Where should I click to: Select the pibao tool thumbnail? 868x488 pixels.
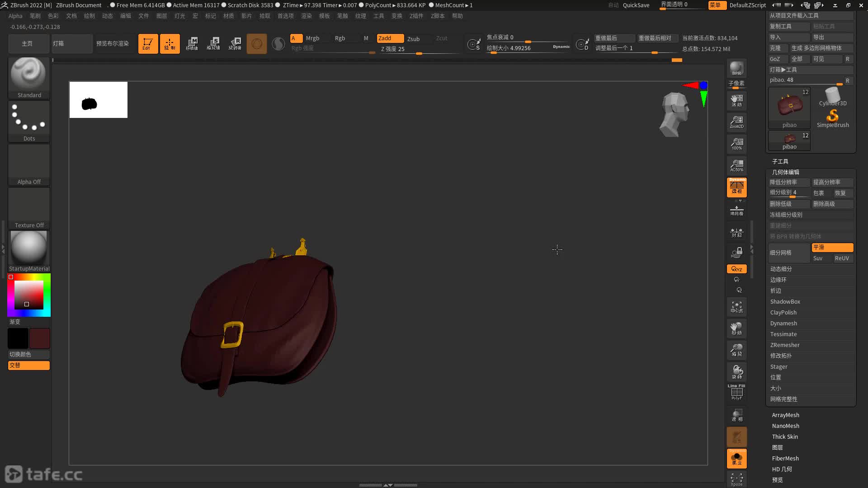789,108
